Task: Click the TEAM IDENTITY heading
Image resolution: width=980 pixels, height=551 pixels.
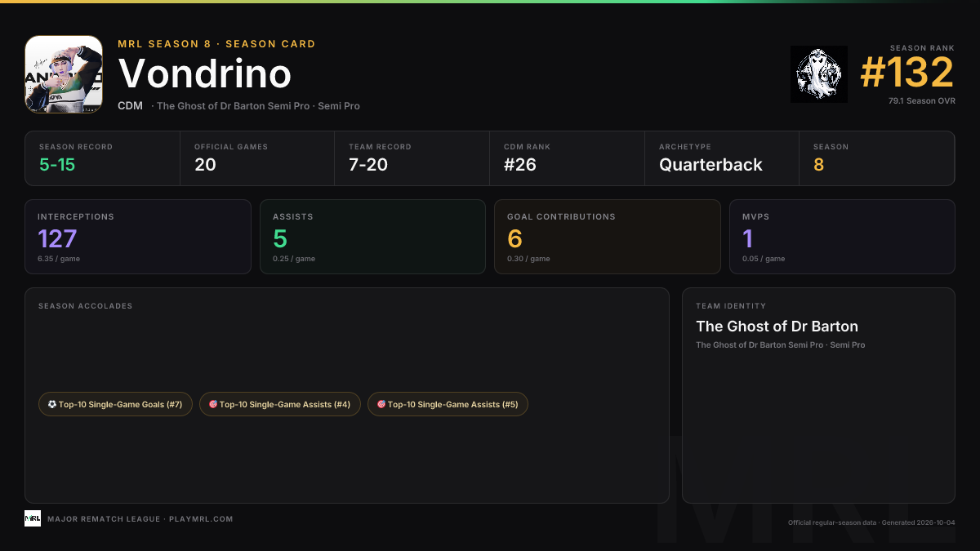Action: coord(731,306)
